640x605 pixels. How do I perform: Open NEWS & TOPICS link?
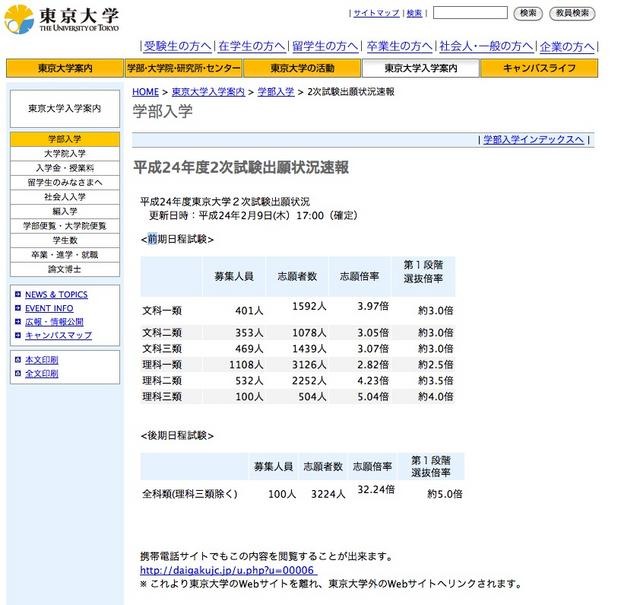[x=56, y=294]
